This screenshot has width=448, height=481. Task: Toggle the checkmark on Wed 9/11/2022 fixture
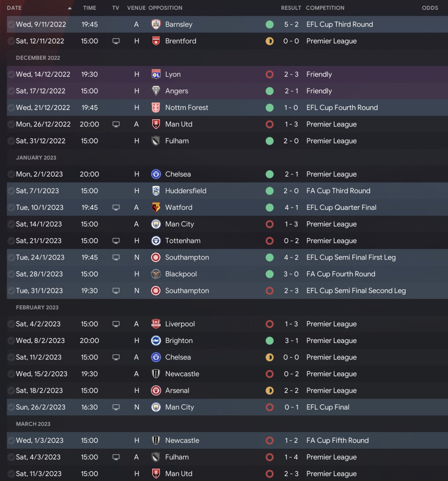tap(11, 25)
